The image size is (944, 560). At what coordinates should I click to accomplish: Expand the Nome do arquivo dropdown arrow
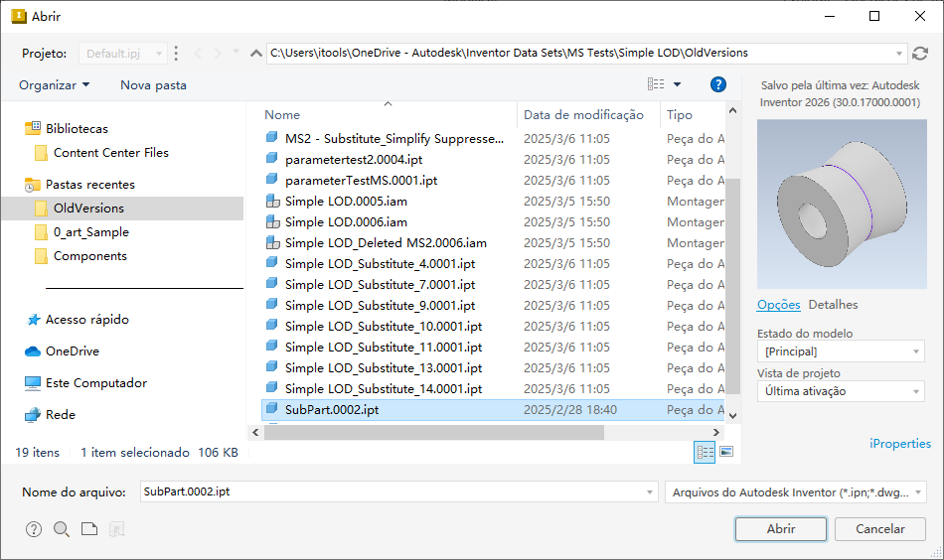[650, 492]
